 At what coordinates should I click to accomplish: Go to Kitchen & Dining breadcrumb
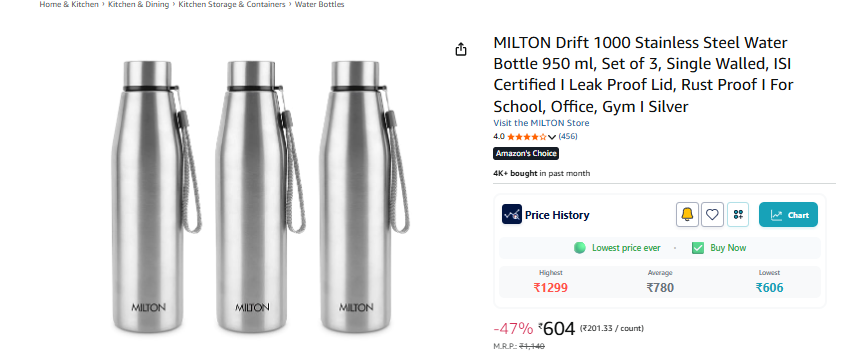tap(138, 4)
